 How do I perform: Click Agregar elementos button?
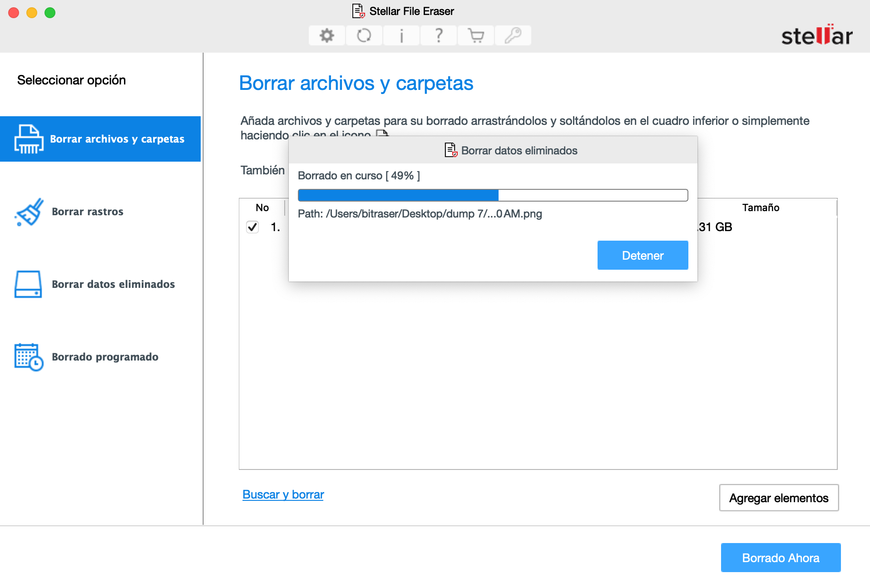[779, 498]
